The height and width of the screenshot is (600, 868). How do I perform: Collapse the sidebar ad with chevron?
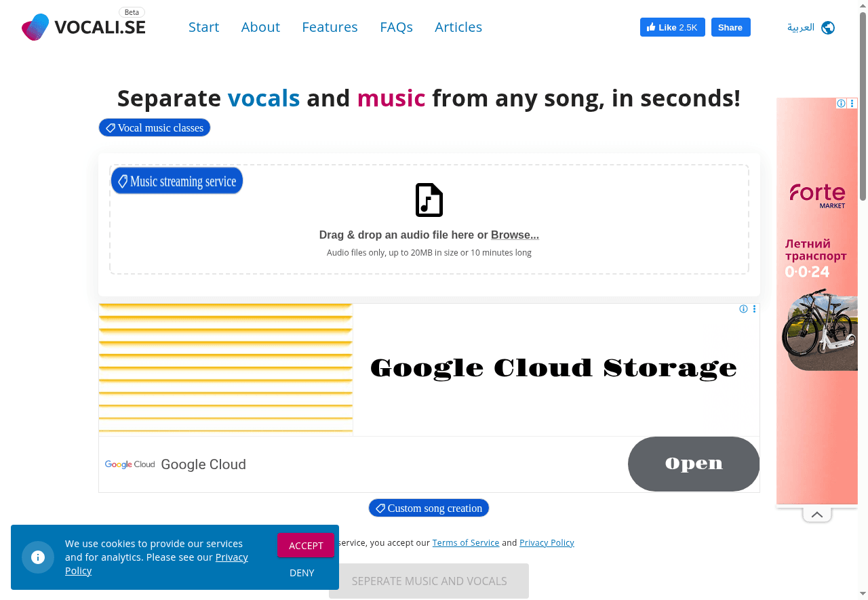point(817,515)
